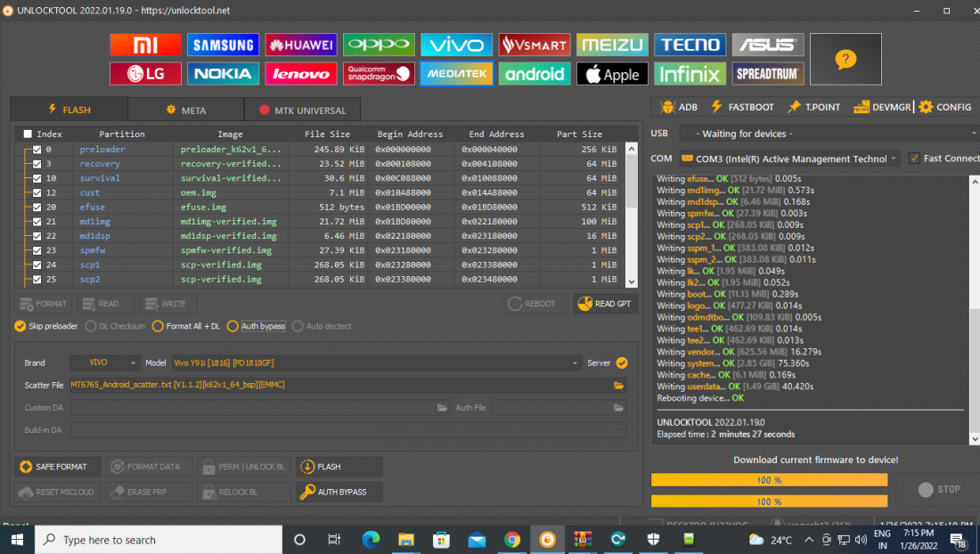The height and width of the screenshot is (554, 980).
Task: Select the md1img partition name
Action: coord(95,221)
